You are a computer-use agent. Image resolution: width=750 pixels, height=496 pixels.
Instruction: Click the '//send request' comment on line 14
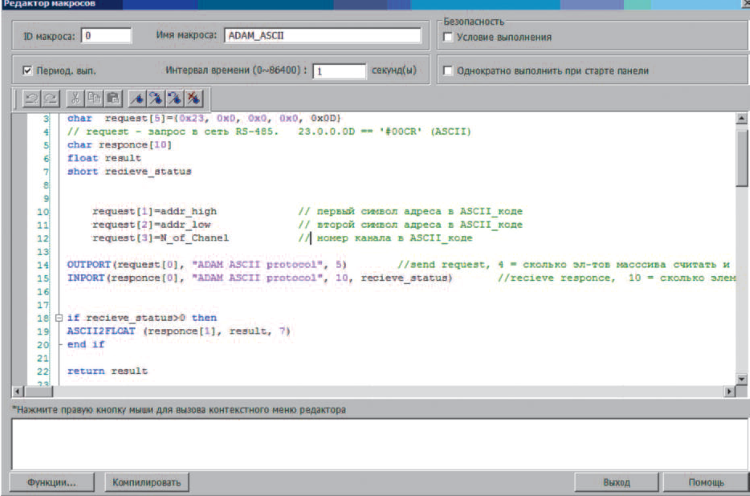(x=566, y=265)
